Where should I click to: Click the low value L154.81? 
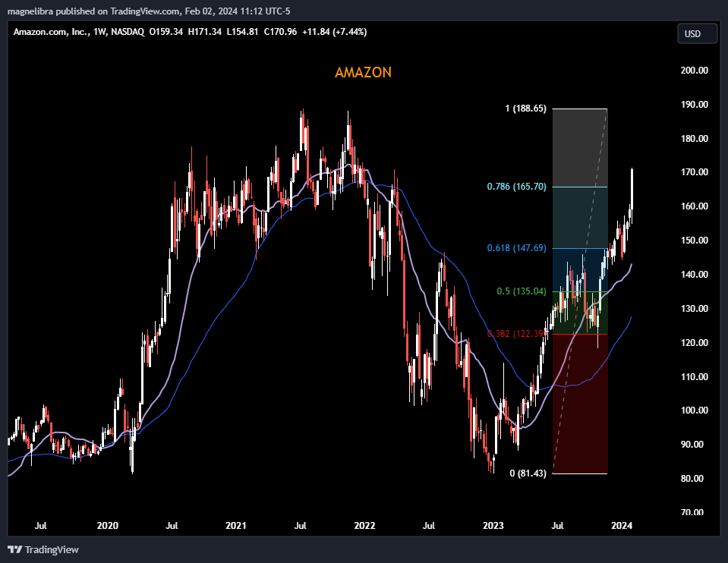242,32
